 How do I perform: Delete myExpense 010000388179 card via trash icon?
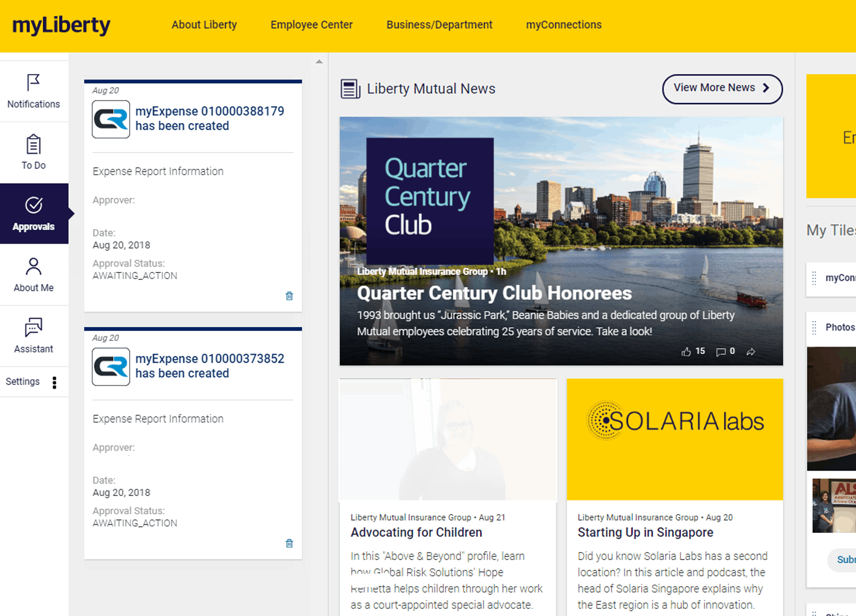(x=289, y=296)
